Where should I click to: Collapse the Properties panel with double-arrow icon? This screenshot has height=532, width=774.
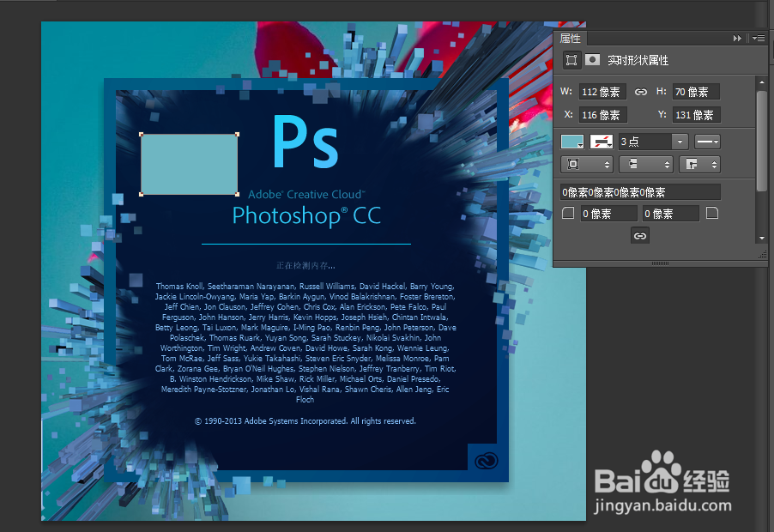point(737,38)
